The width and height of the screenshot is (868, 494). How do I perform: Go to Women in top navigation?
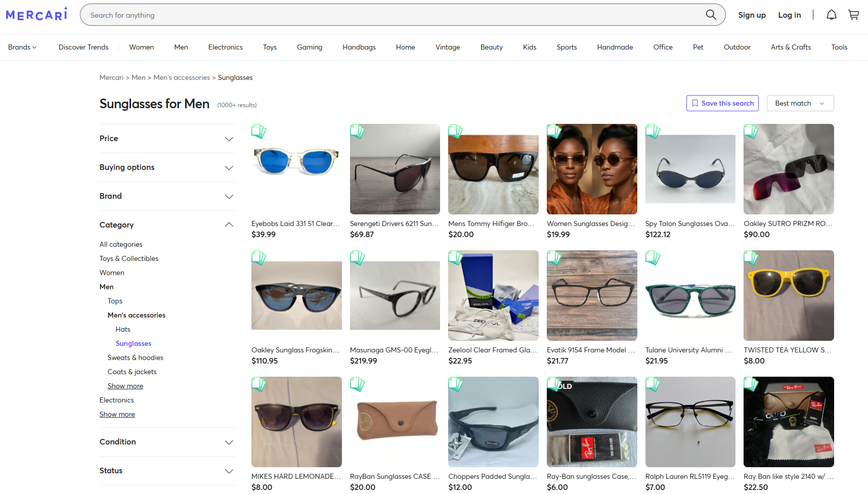point(142,47)
